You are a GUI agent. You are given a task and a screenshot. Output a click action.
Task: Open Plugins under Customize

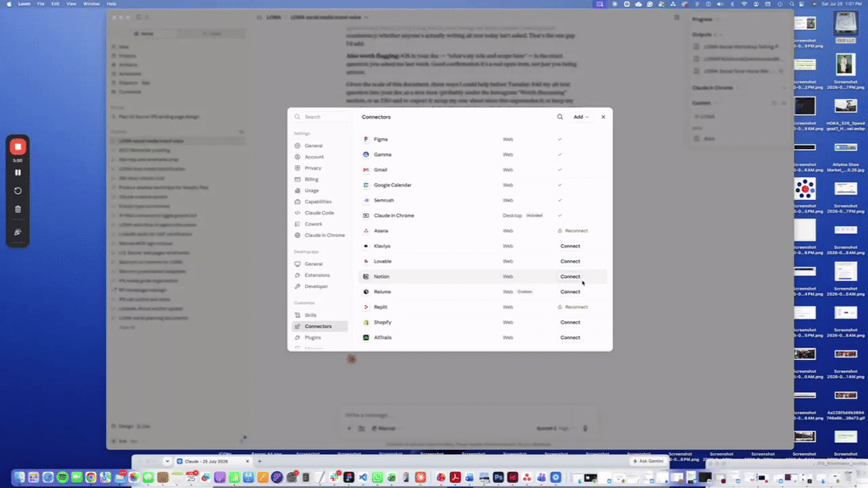pyautogui.click(x=313, y=337)
